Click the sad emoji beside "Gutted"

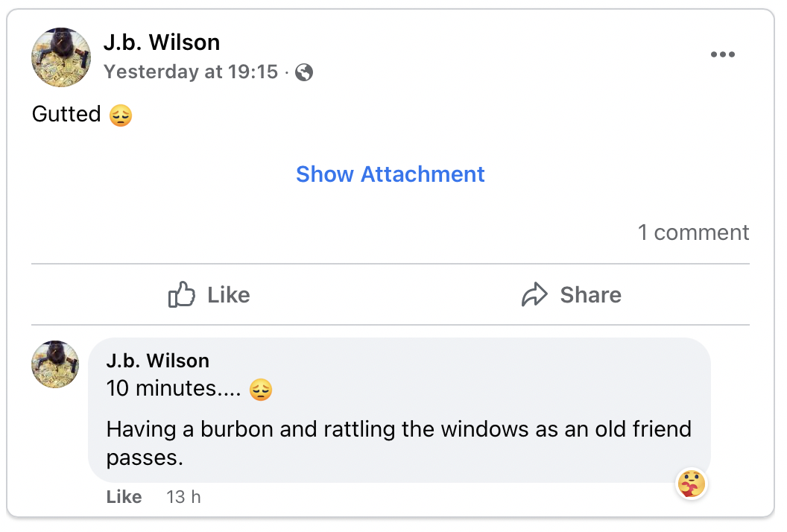point(121,115)
